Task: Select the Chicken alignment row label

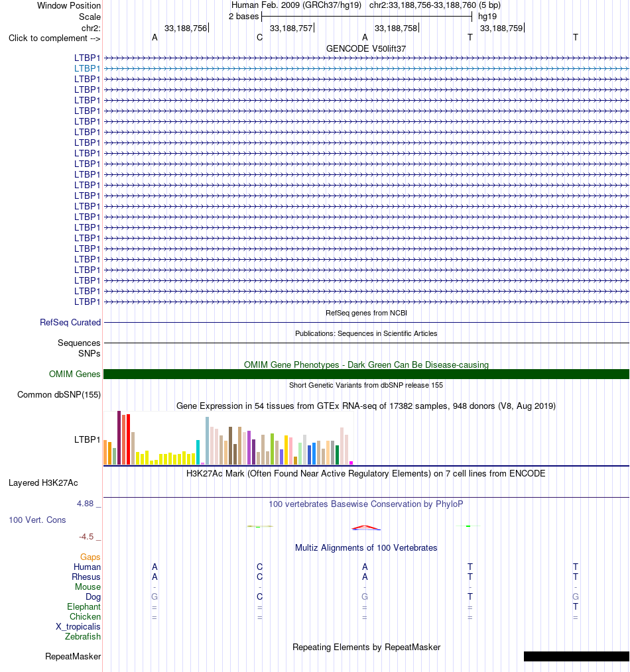Action: [x=86, y=617]
